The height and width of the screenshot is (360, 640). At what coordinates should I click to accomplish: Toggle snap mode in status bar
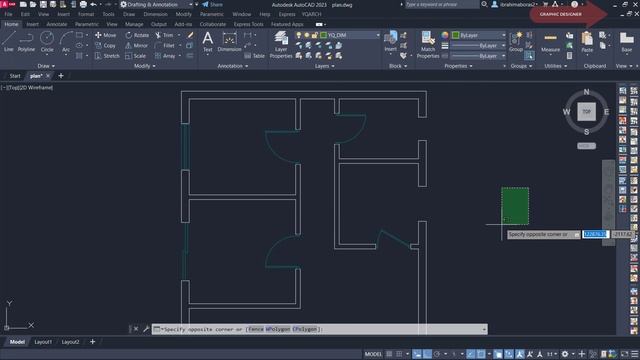point(400,354)
